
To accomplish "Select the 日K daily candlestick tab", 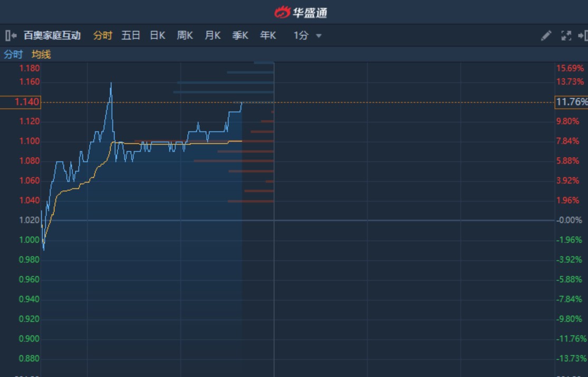I will (158, 35).
